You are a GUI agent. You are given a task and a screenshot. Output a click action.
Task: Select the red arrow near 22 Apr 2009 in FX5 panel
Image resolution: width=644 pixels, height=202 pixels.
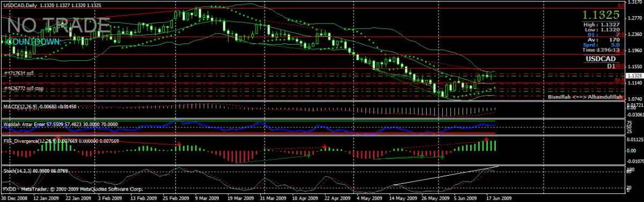(325, 147)
